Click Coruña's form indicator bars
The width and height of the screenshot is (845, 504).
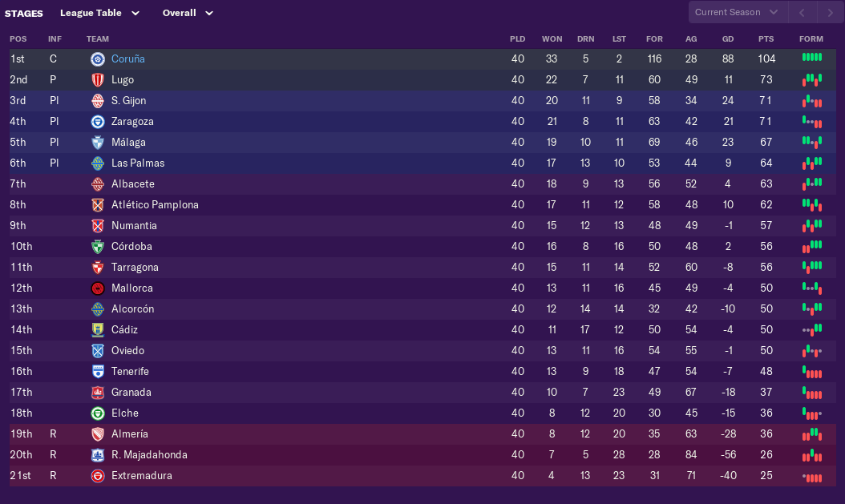point(811,58)
